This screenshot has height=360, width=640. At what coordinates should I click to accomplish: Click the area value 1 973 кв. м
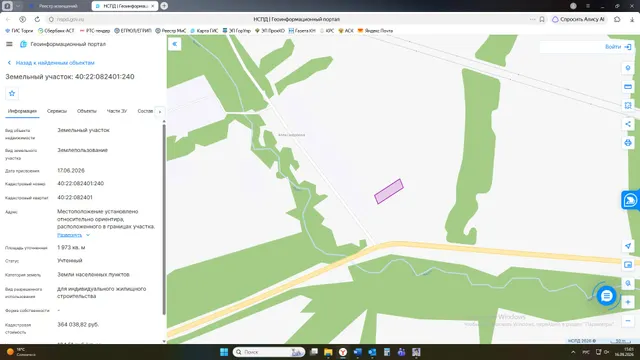pyautogui.click(x=71, y=247)
